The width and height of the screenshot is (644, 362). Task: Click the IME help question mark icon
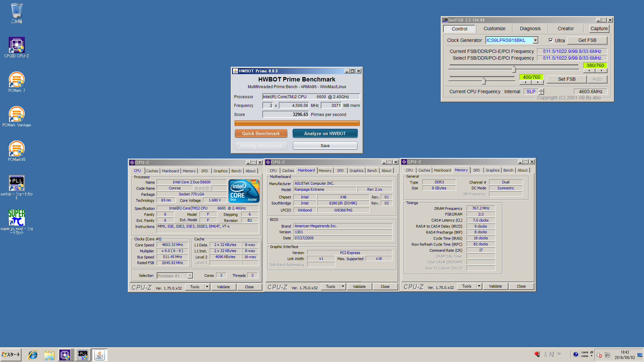coord(576,354)
